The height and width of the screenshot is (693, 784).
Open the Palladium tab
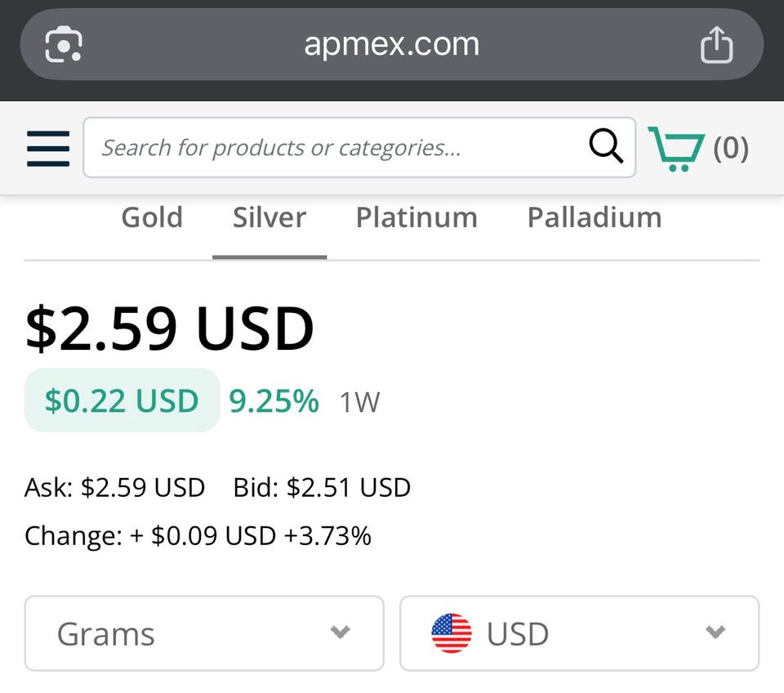click(594, 218)
